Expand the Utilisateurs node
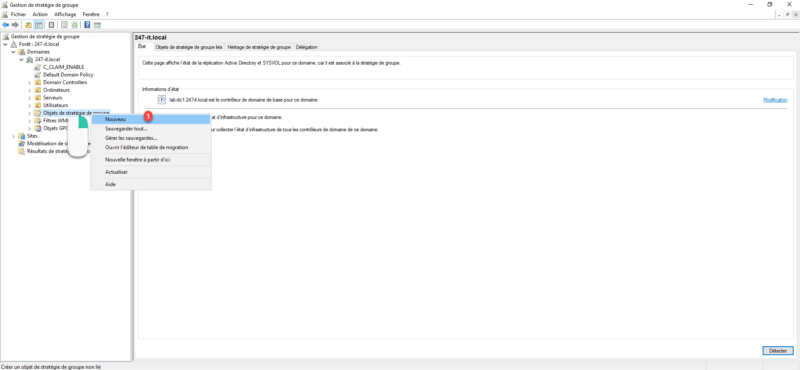This screenshot has width=800, height=370. coord(30,105)
